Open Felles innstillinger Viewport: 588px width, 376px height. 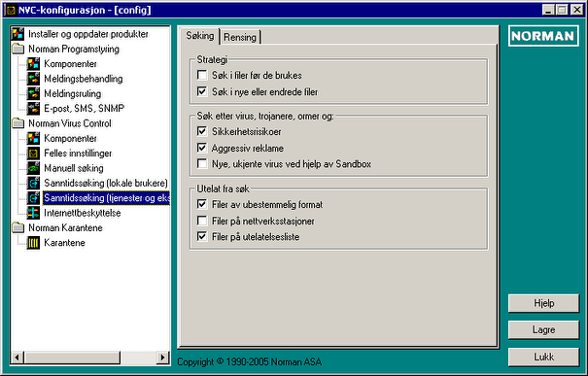pos(78,153)
